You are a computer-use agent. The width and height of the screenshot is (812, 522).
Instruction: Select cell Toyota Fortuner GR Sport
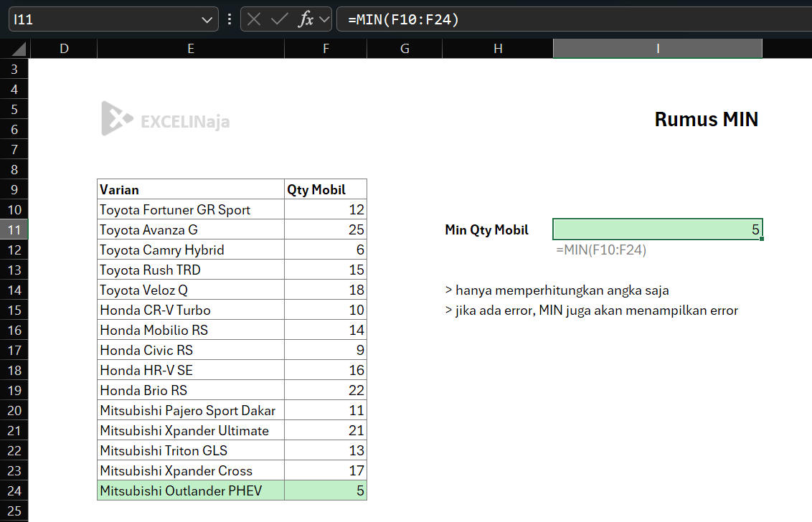[x=191, y=209]
